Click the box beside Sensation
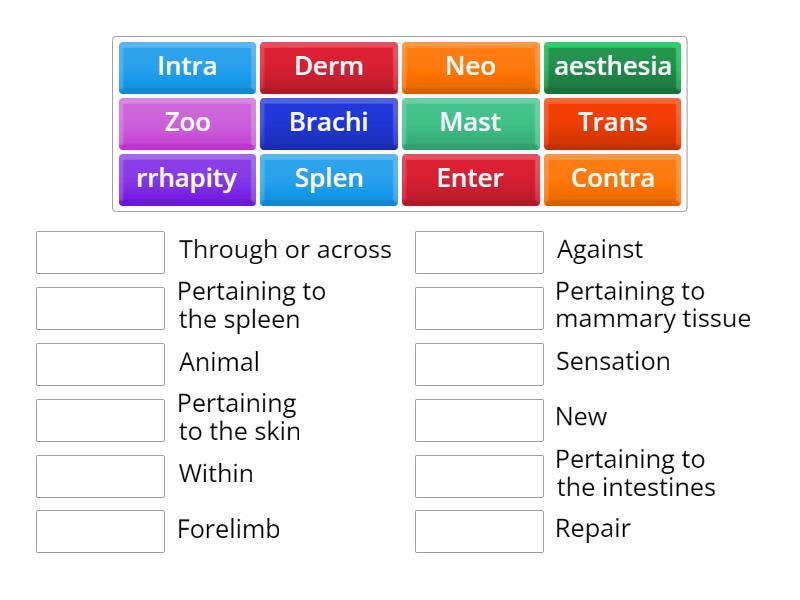This screenshot has height=600, width=800. 479,363
